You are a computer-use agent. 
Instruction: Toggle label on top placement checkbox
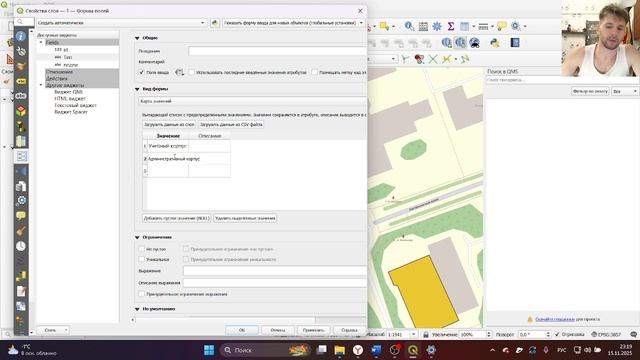coord(314,72)
